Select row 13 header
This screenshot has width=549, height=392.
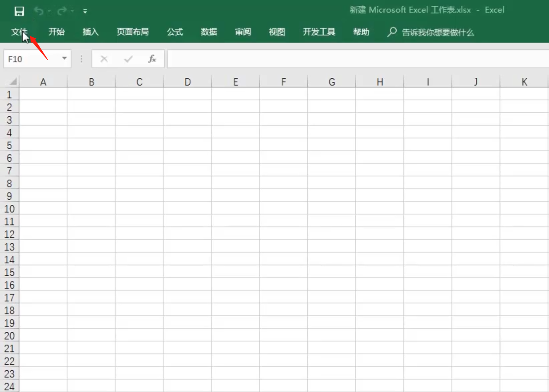coord(9,247)
